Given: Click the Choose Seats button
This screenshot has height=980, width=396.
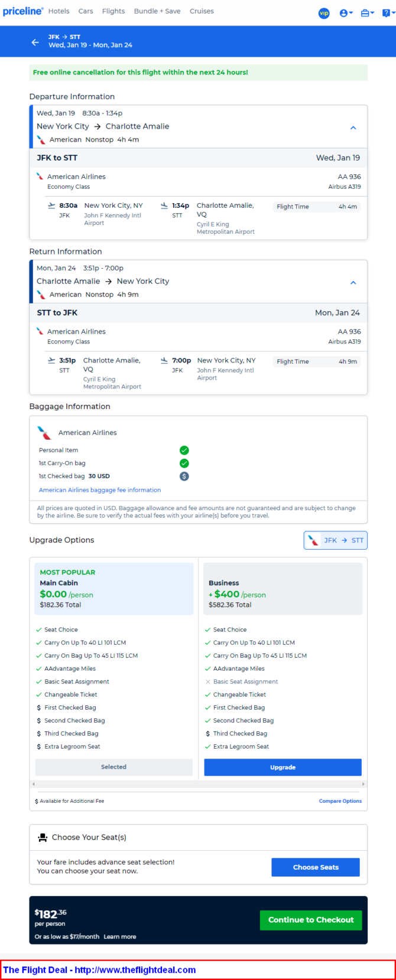Looking at the screenshot, I should coord(316,867).
